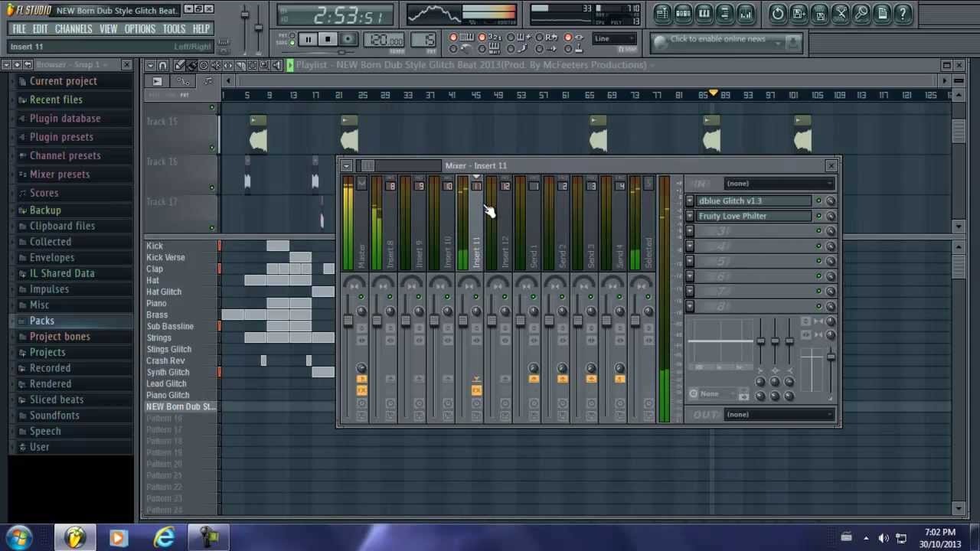Open the VIEW menu

point(108,29)
